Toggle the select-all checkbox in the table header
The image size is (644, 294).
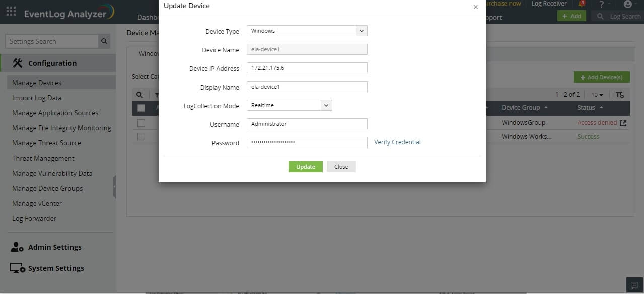tap(141, 108)
